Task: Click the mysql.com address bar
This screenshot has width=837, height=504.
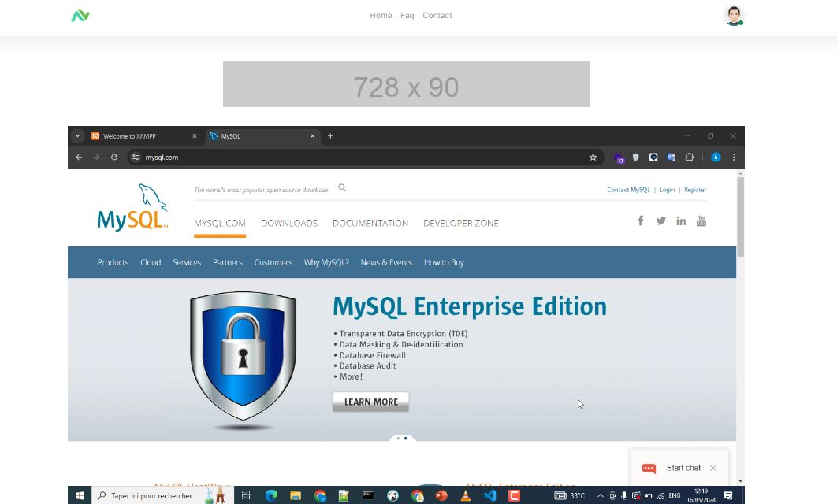Action: [x=366, y=157]
